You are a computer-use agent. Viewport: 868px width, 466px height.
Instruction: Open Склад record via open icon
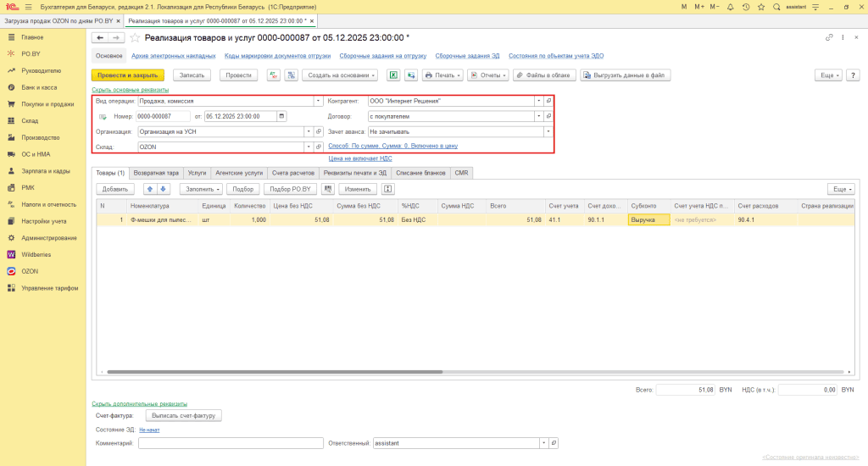pos(319,147)
